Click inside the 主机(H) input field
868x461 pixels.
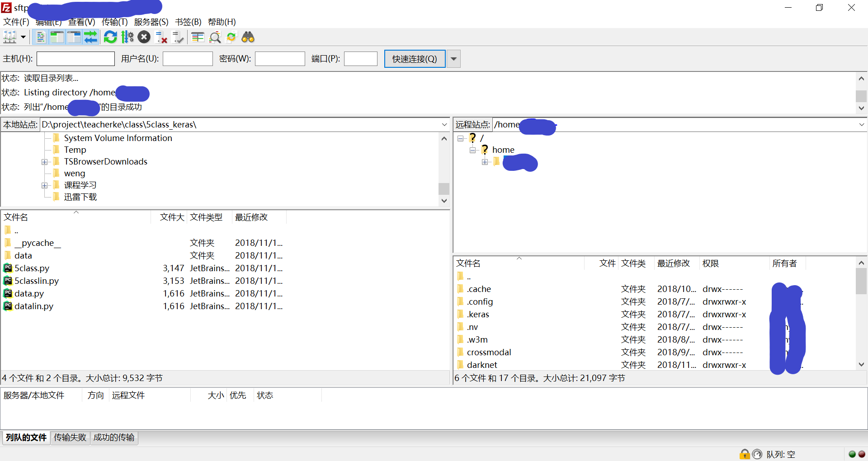click(x=75, y=59)
